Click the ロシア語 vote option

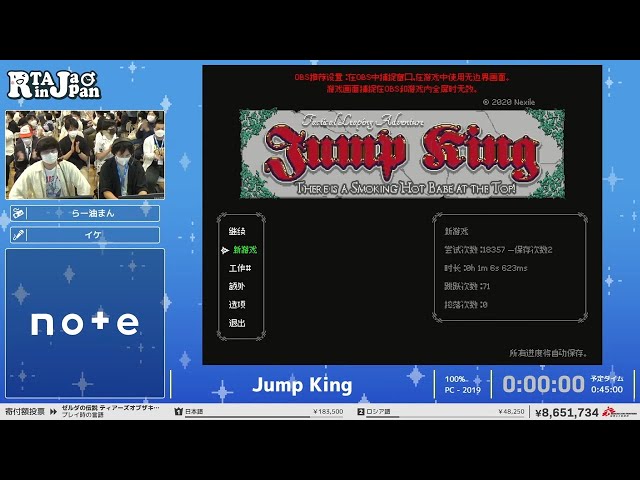click(x=378, y=411)
